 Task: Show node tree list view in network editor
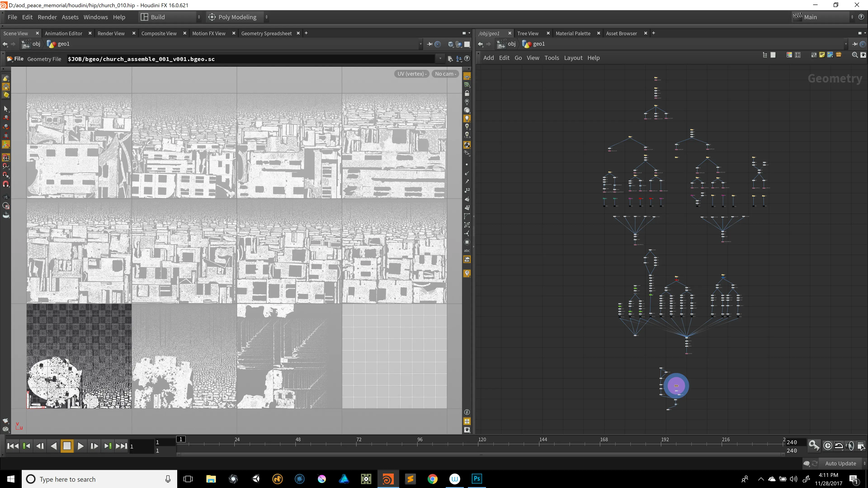765,55
